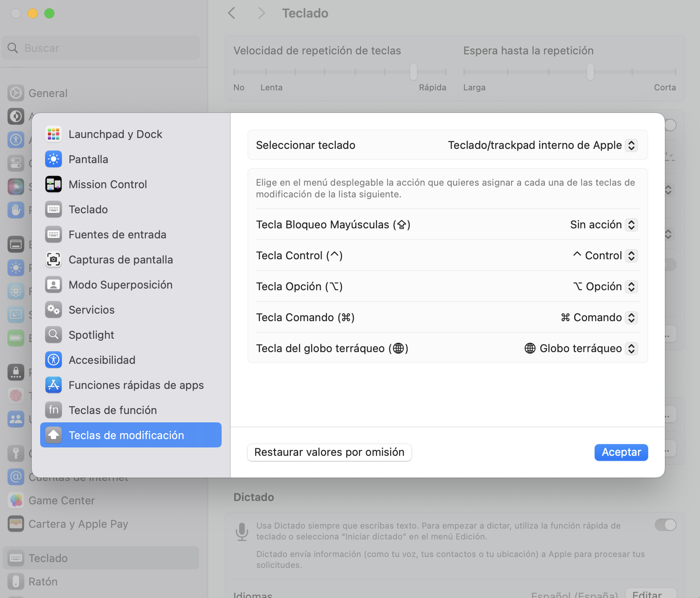Screen dimensions: 700x598
Task: Click the Launchpad y Dock icon
Action: (x=54, y=134)
